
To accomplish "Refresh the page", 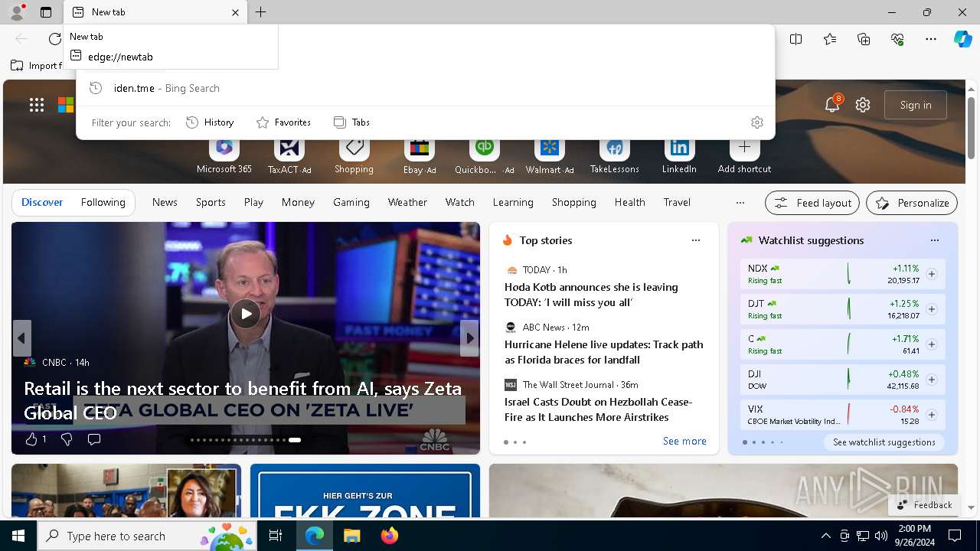I will click(x=54, y=38).
